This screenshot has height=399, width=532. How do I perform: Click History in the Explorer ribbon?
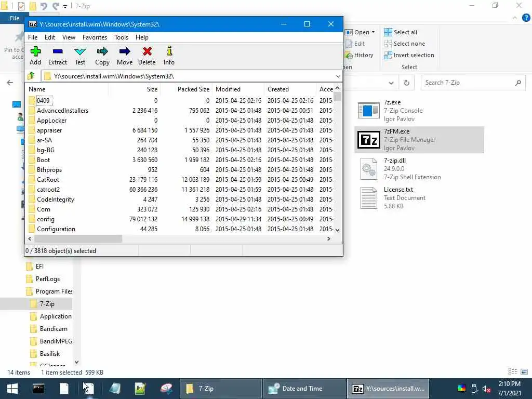coord(359,55)
